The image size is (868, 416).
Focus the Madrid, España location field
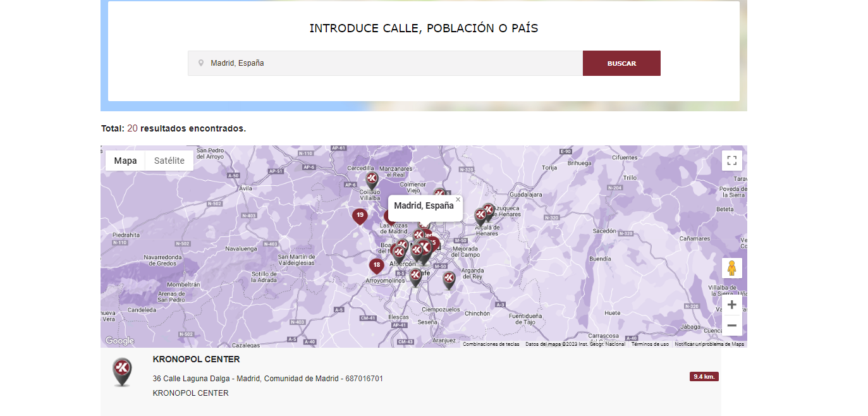(x=385, y=63)
